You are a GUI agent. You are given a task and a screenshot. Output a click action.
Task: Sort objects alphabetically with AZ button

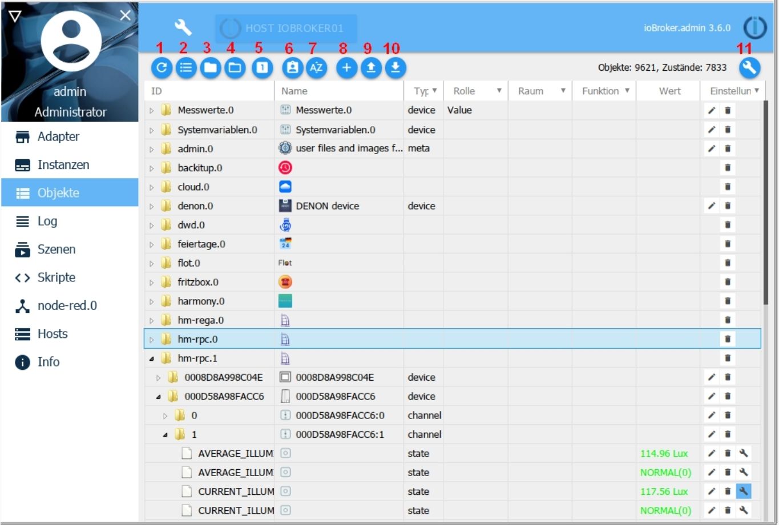(316, 68)
